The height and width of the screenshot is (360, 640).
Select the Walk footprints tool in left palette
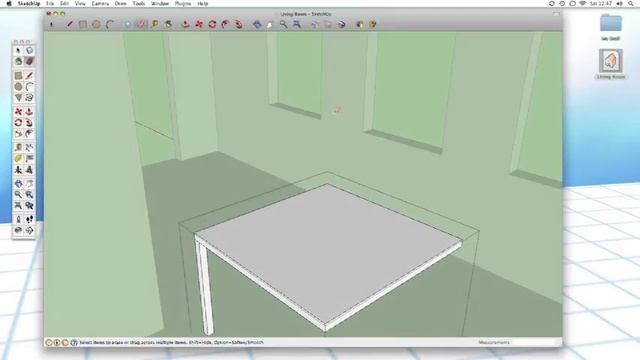[29, 220]
